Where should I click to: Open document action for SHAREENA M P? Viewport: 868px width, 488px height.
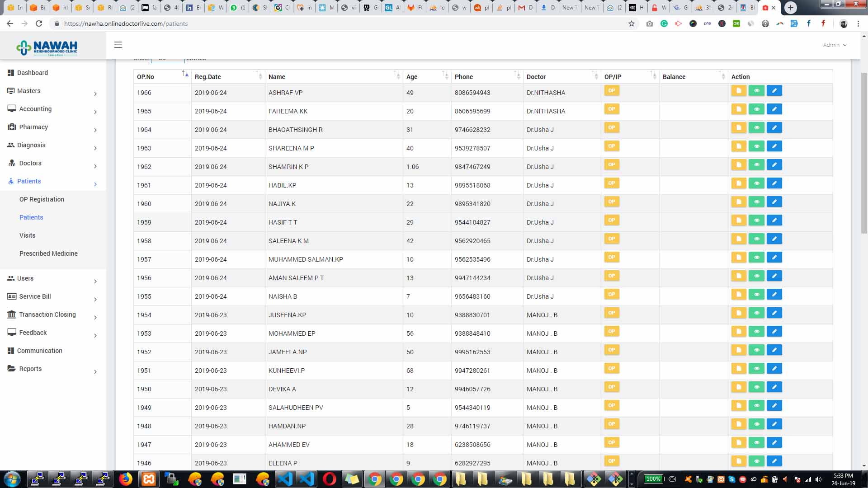pyautogui.click(x=739, y=146)
